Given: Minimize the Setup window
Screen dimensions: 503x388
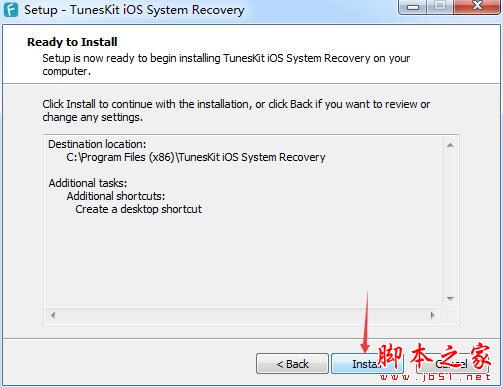Looking at the screenshot, I should pos(413,7).
